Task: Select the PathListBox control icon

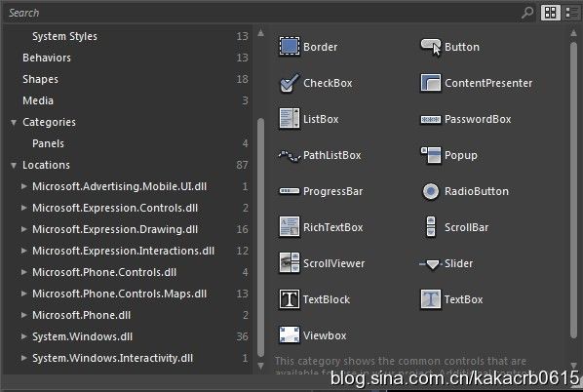Action: [290, 155]
